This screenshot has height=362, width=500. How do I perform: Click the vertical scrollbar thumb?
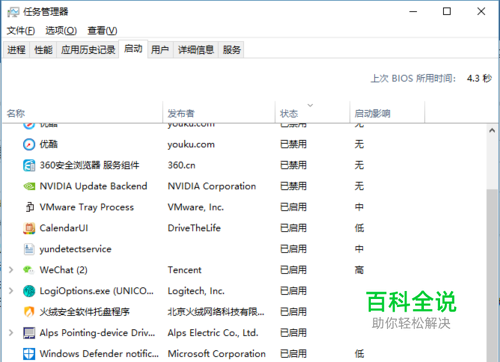coord(492,275)
